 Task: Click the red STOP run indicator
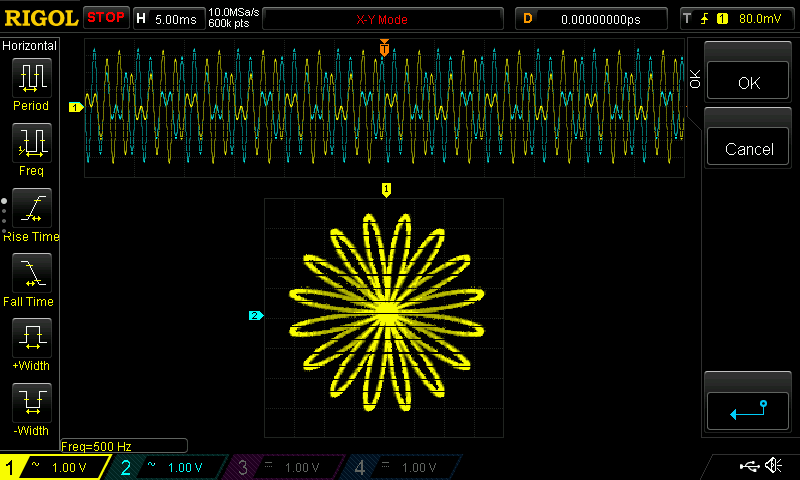pyautogui.click(x=106, y=18)
